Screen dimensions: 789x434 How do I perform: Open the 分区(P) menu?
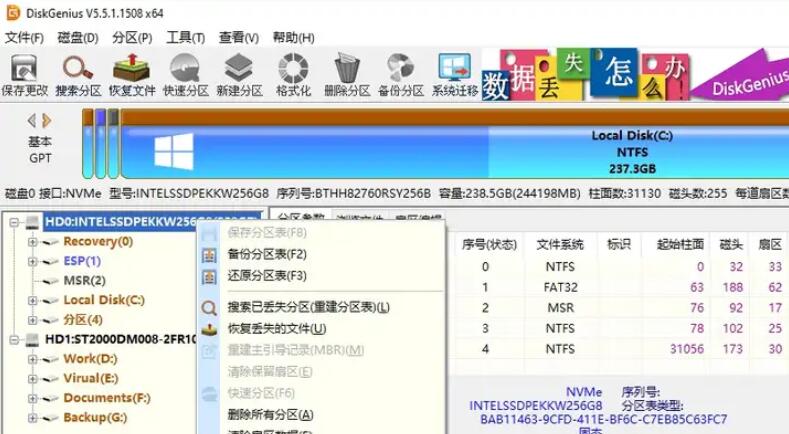tap(132, 38)
